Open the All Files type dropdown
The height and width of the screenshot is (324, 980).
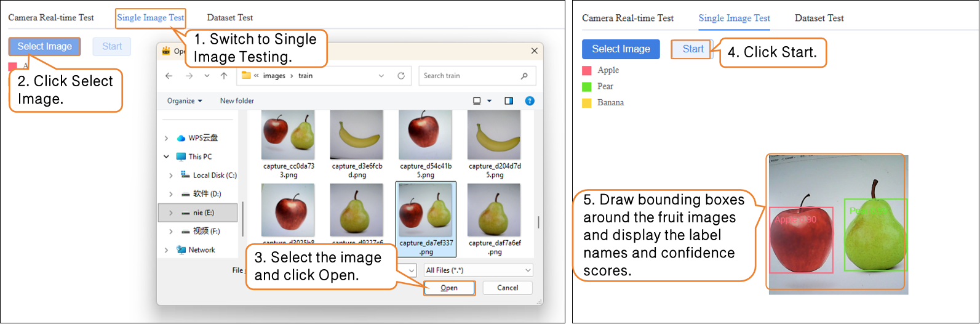click(x=478, y=270)
